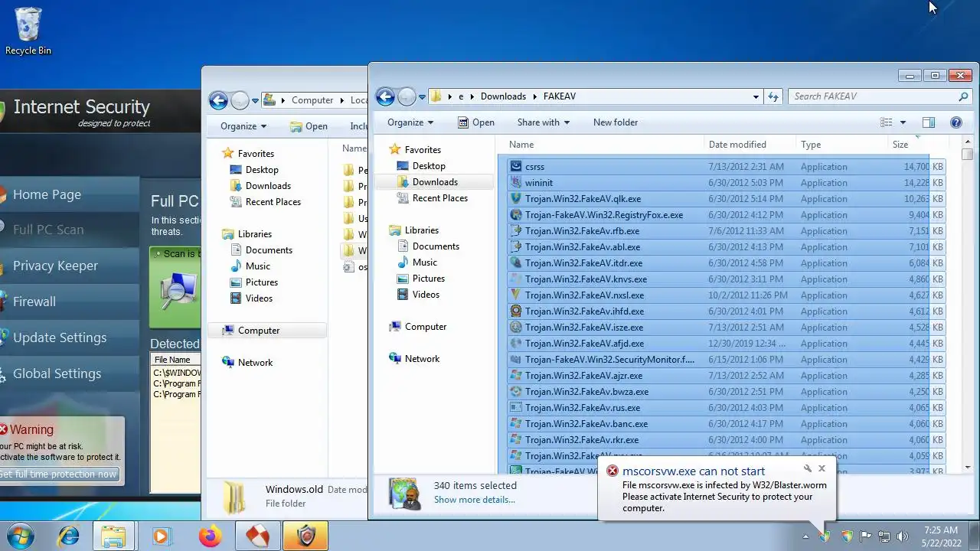This screenshot has height=551, width=980.
Task: Open Windows Explorer taskbar icon
Action: [x=113, y=536]
